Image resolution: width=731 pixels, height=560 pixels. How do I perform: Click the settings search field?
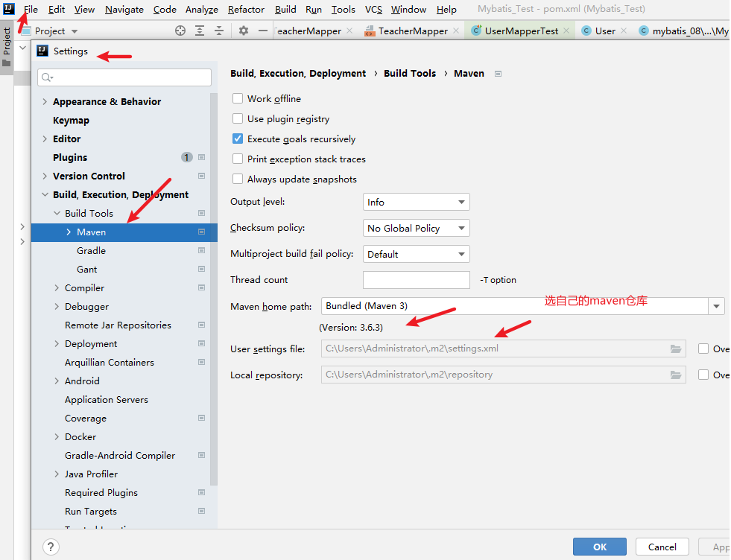pyautogui.click(x=124, y=77)
